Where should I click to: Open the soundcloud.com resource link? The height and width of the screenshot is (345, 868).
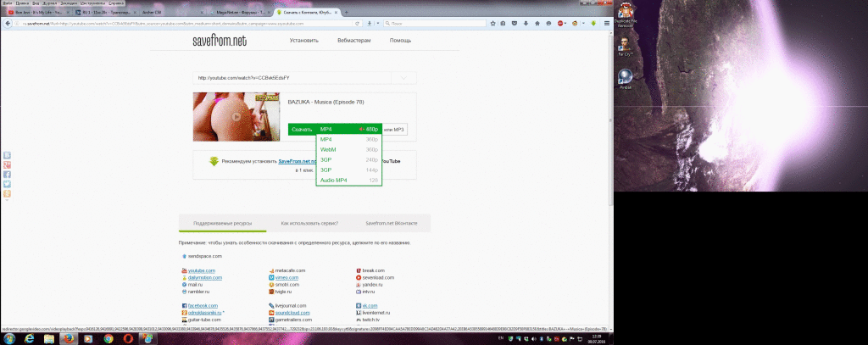coord(291,313)
